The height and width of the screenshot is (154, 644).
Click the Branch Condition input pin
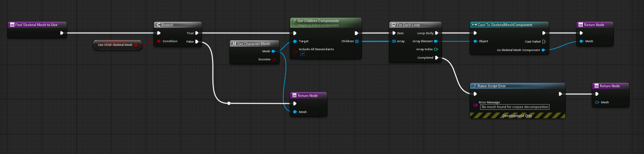point(159,41)
